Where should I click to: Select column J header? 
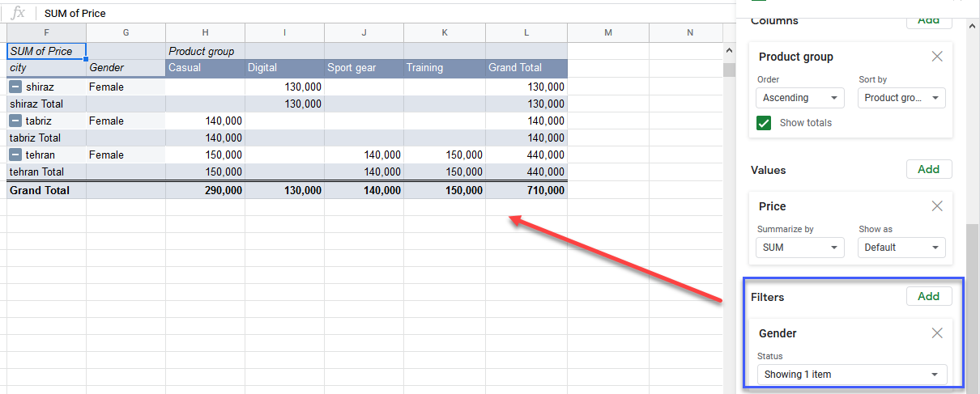(364, 32)
